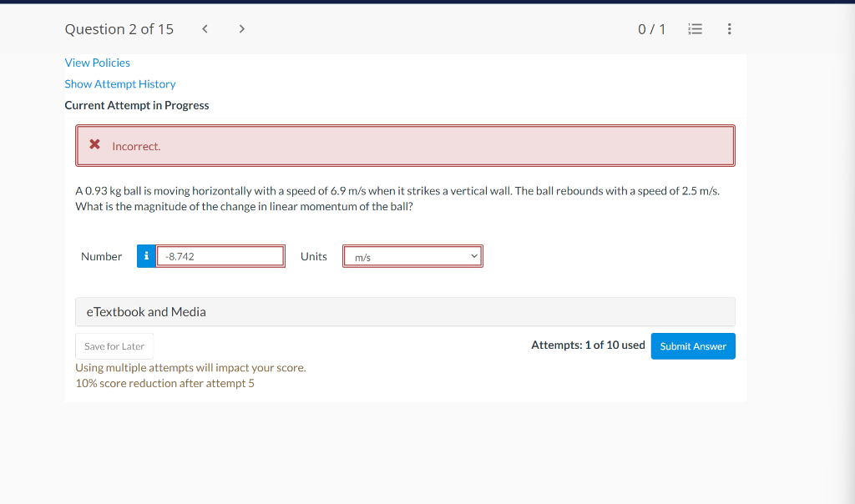Click inside the Number answer field
This screenshot has height=504, width=855.
click(220, 256)
